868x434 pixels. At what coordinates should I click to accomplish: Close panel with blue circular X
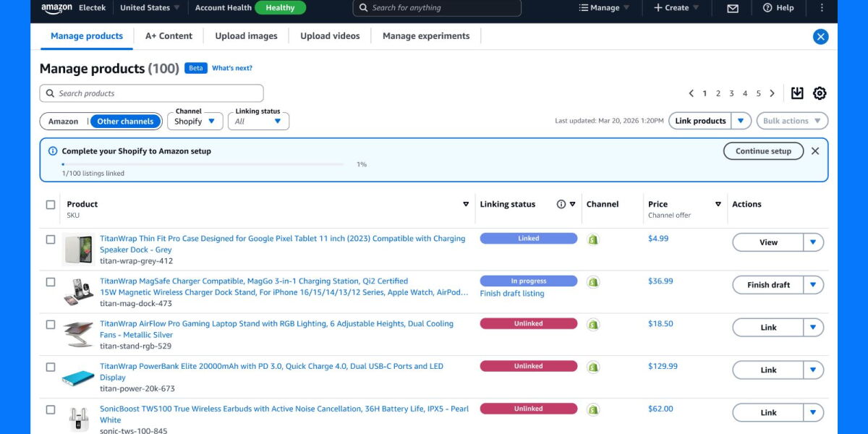tap(820, 37)
